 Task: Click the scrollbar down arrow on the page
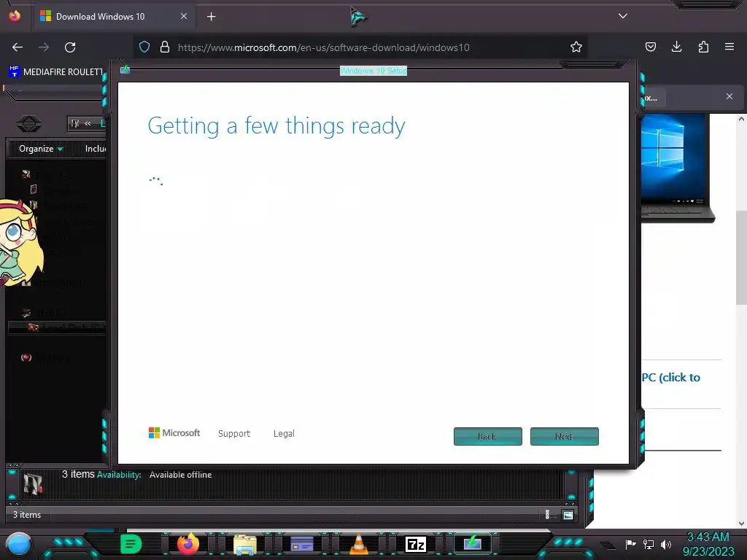pos(741,523)
